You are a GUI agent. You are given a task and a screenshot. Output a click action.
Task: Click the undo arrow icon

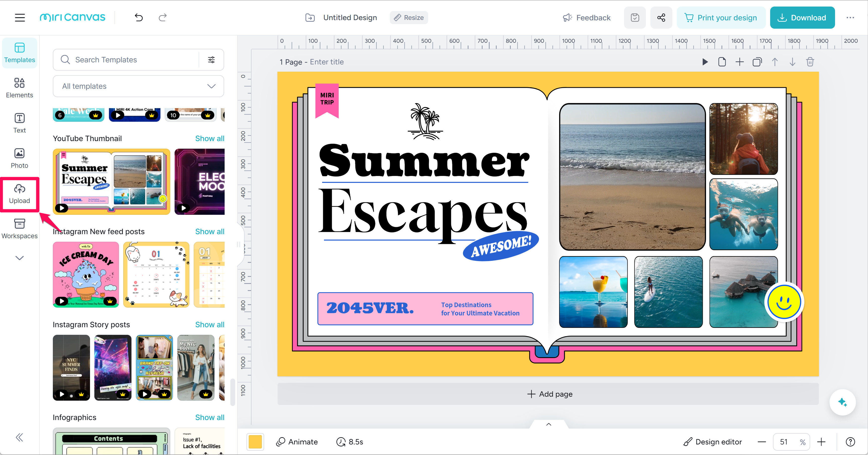coord(139,18)
